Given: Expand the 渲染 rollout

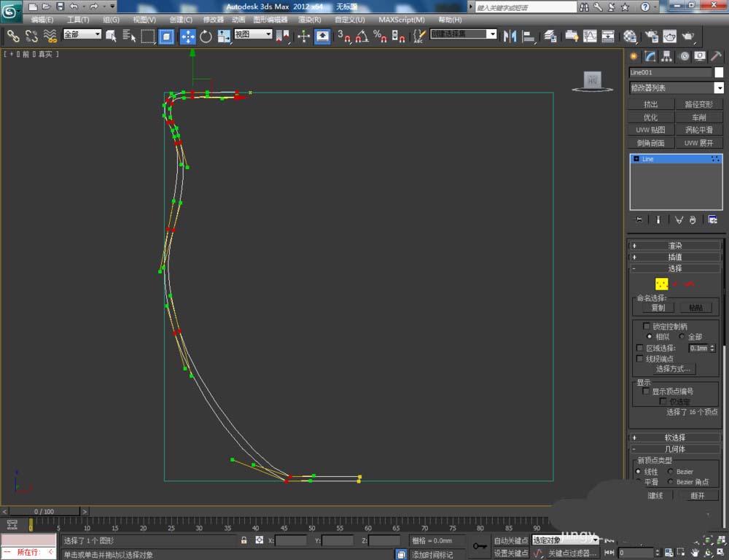Looking at the screenshot, I should coord(675,246).
